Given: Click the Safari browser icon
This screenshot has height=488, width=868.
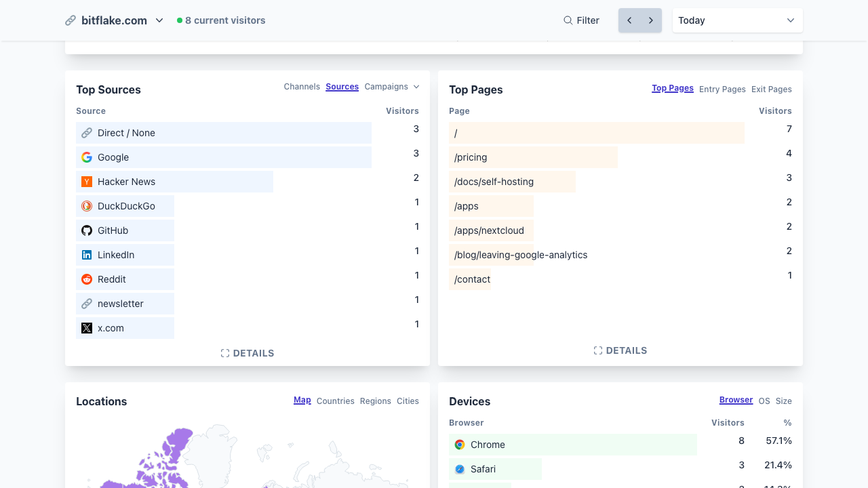Looking at the screenshot, I should pyautogui.click(x=460, y=469).
